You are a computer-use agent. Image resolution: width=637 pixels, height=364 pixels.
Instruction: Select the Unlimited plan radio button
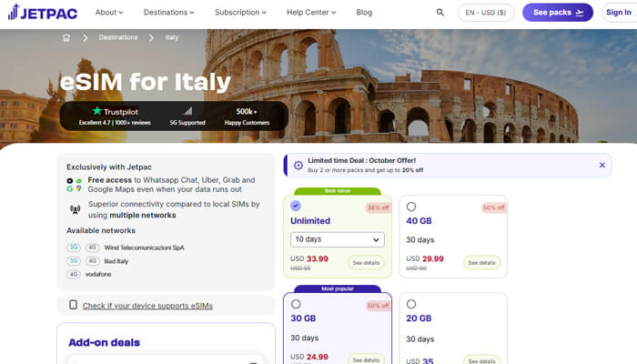296,206
